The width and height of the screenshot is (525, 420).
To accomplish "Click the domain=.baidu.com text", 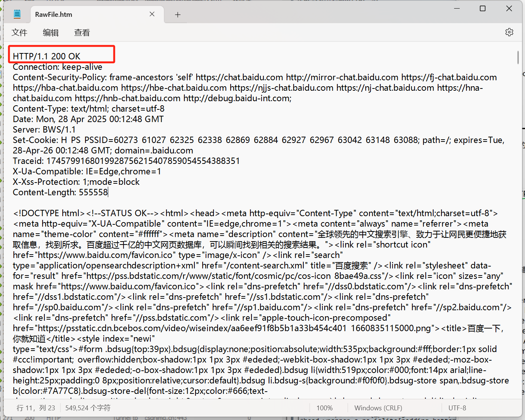I will [154, 150].
